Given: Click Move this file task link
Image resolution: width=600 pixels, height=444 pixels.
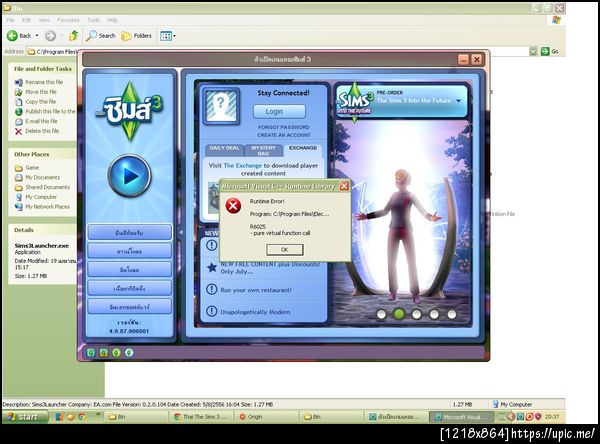Looking at the screenshot, I should point(41,92).
